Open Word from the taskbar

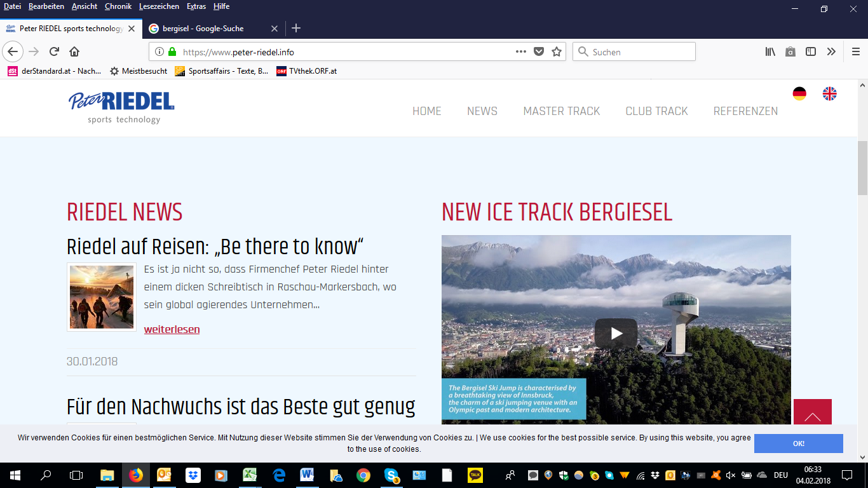click(307, 475)
